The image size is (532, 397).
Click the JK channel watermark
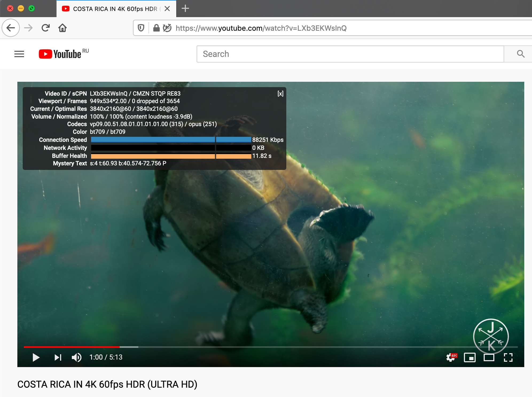[491, 336]
